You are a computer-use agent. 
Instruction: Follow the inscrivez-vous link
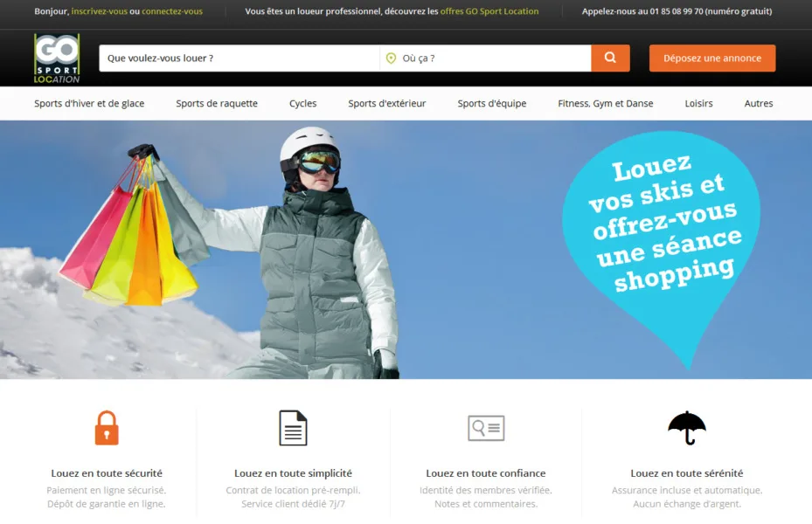coord(100,11)
